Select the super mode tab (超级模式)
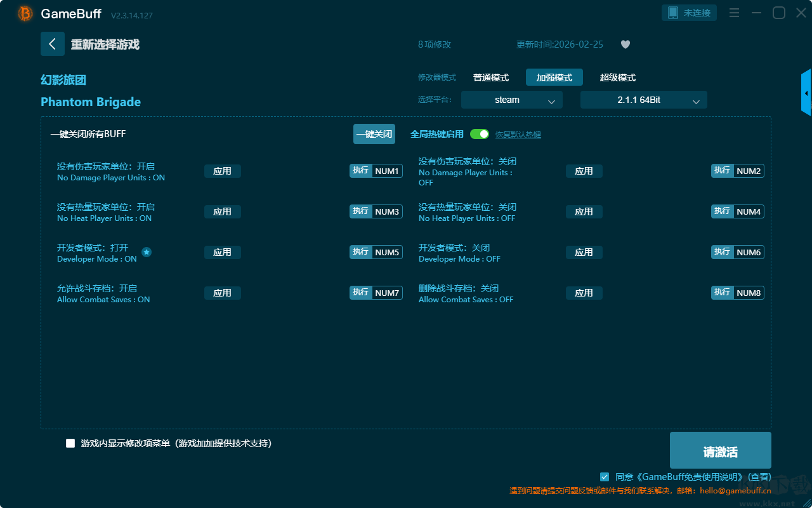812x508 pixels. (617, 77)
